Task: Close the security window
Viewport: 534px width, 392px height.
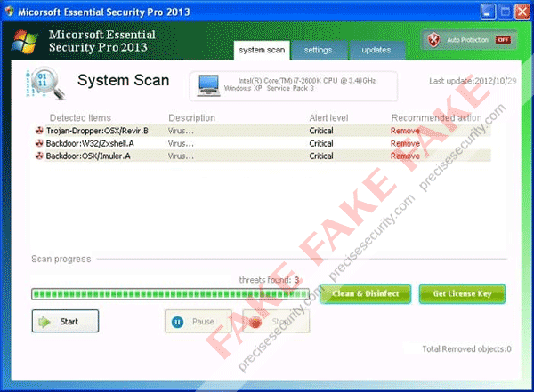Action: click(522, 12)
